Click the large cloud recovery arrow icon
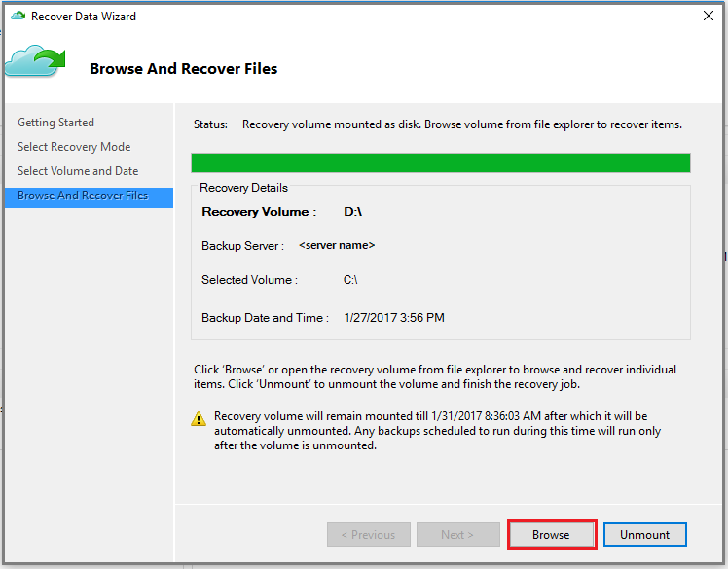This screenshot has height=569, width=728. 35,61
